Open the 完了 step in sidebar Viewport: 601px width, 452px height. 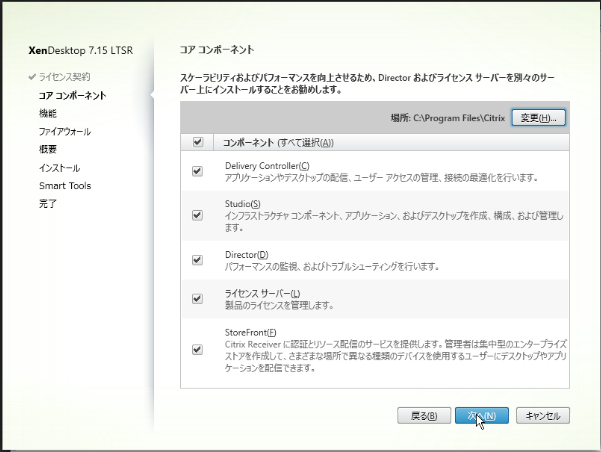pyautogui.click(x=48, y=204)
